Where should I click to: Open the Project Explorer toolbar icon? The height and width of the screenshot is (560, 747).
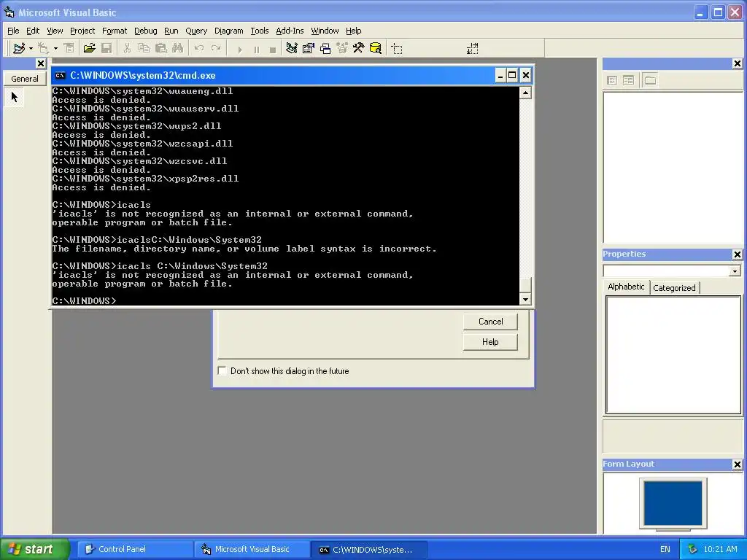[292, 48]
